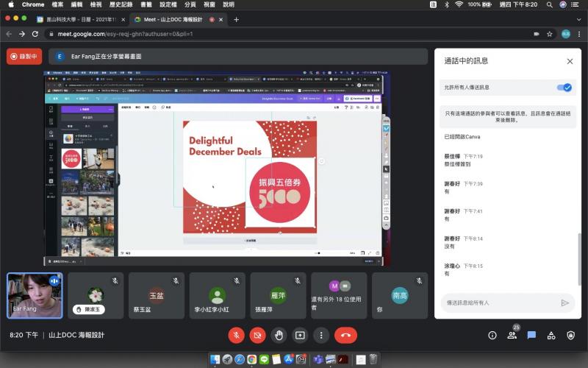Image resolution: width=588 pixels, height=368 pixels.
Task: Click the camera permission icon in address bar
Action: tap(537, 34)
